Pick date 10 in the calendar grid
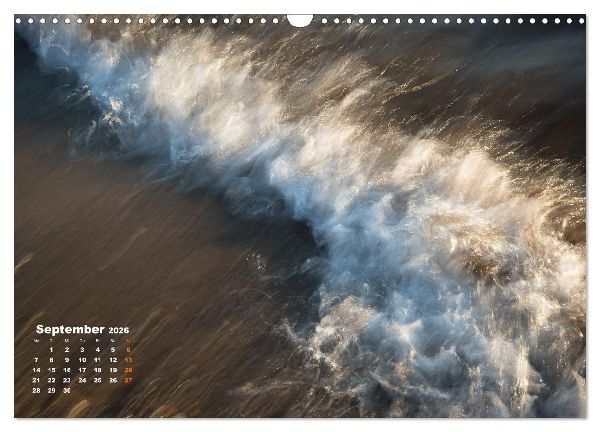This screenshot has width=600, height=432. click(82, 360)
